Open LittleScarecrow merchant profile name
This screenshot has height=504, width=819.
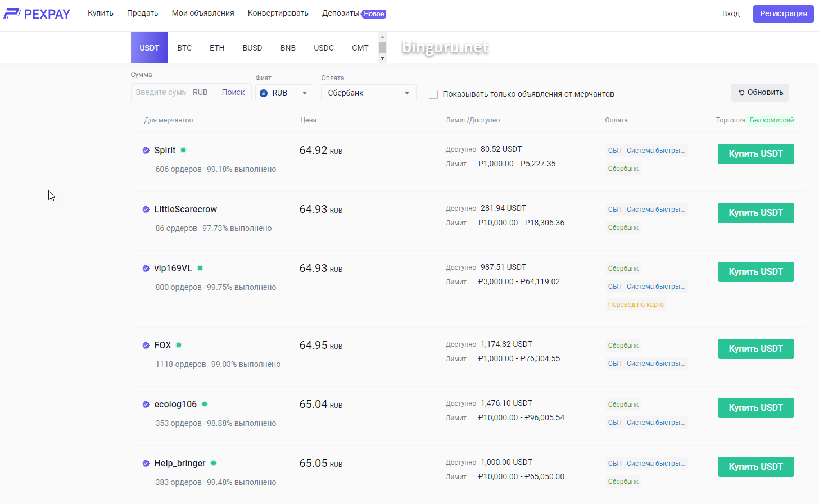tap(185, 209)
